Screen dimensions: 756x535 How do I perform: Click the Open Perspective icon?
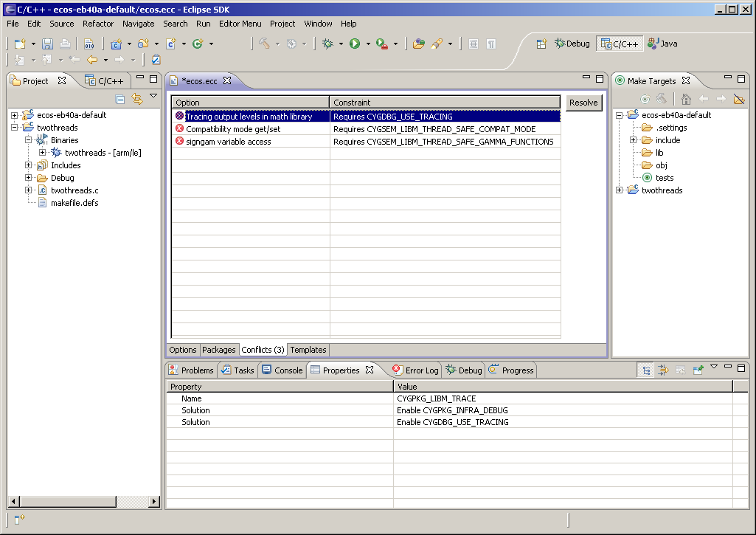[541, 44]
